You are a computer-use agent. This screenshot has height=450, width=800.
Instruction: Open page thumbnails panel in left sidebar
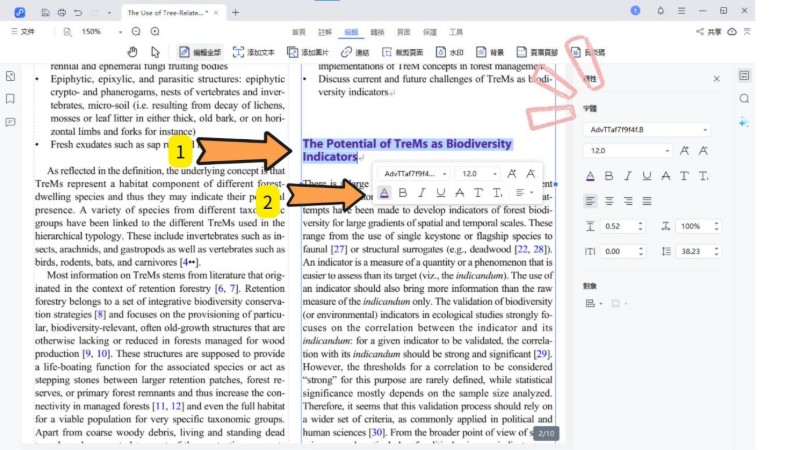(10, 77)
